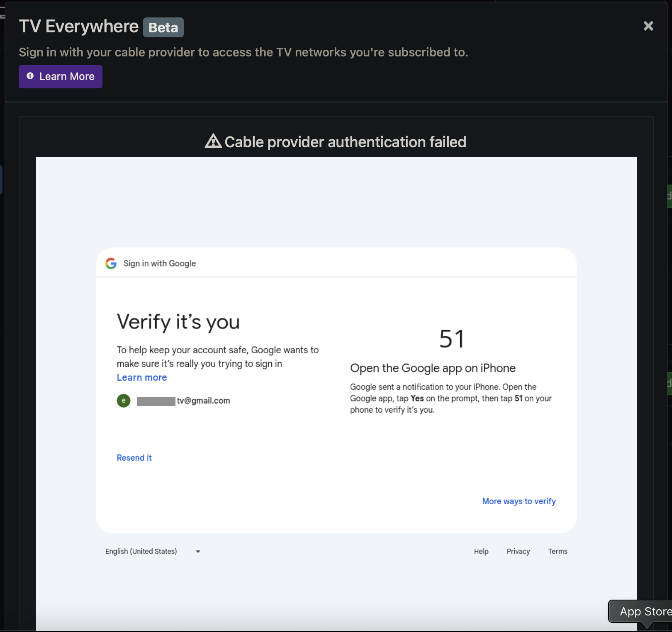Screen dimensions: 672x632
Task: Click the large verification number 51
Action: click(x=451, y=339)
